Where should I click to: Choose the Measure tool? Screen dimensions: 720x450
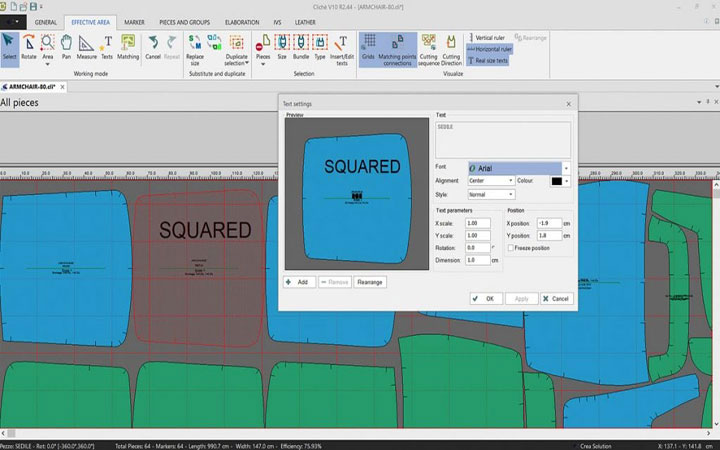[87, 45]
